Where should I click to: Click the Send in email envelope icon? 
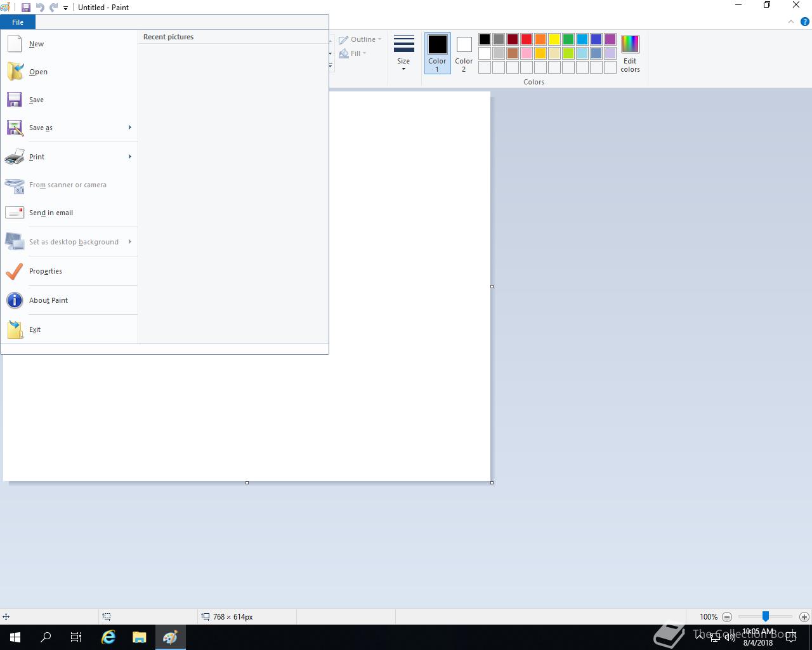click(15, 213)
